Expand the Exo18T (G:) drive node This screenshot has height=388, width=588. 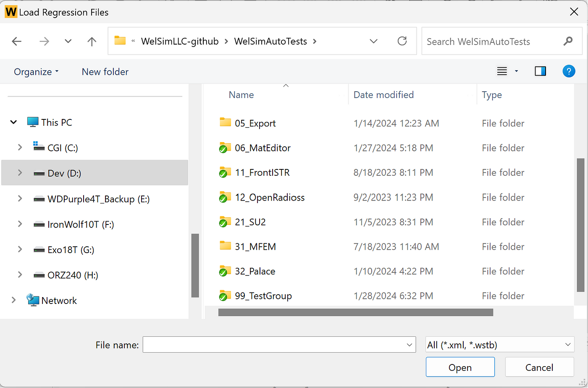coord(20,249)
